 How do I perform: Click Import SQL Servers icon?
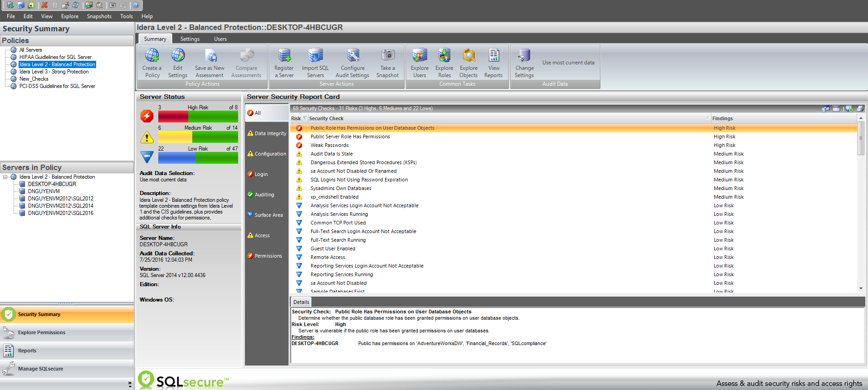click(x=315, y=56)
